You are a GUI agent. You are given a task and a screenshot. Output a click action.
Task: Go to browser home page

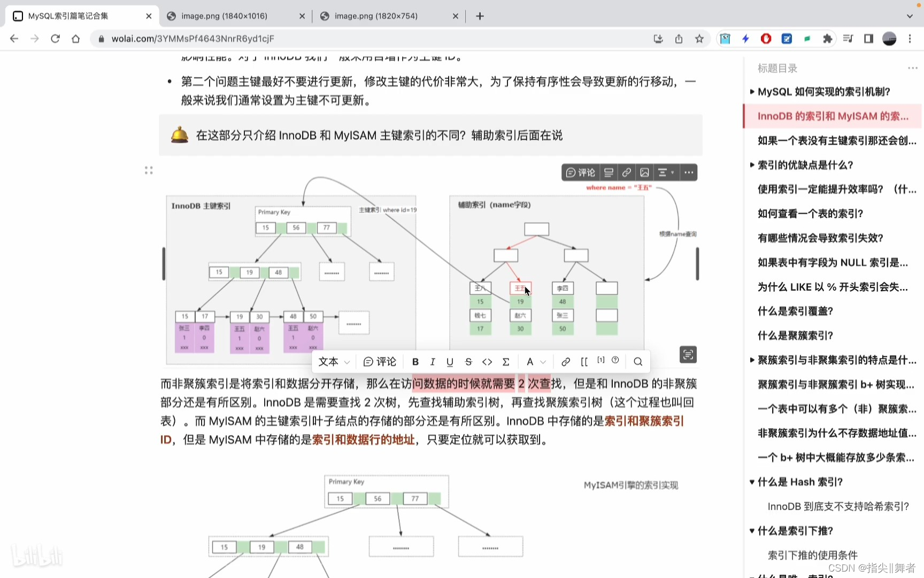point(76,39)
